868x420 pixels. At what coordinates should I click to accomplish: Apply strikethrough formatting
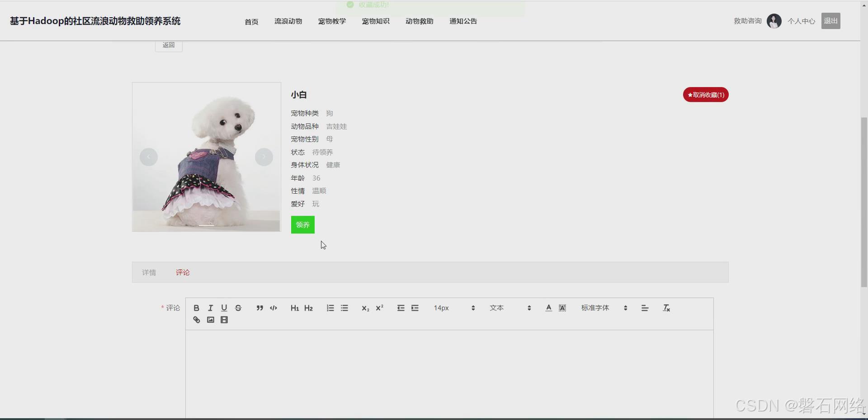point(238,308)
